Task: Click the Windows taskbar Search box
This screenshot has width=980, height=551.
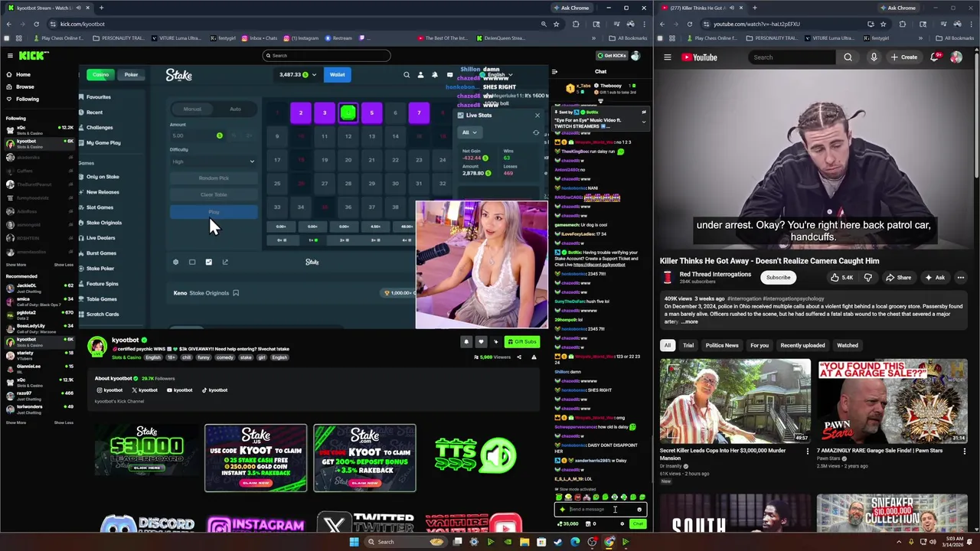Action: pos(404,542)
